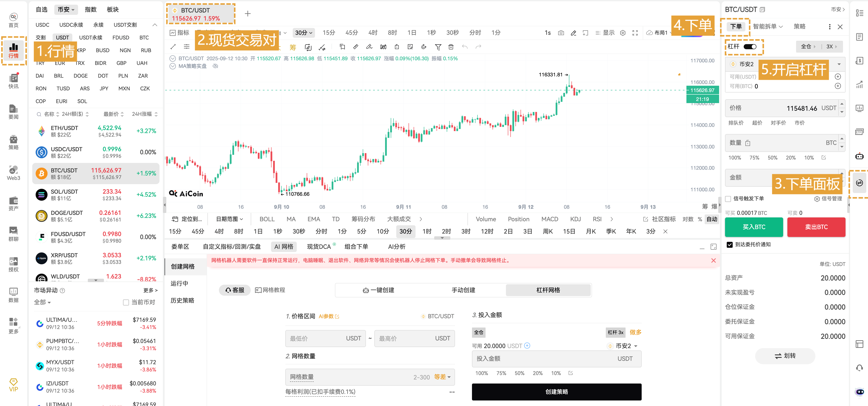
Task: Toggle the 杠杆 leverage switch
Action: pyautogui.click(x=750, y=46)
